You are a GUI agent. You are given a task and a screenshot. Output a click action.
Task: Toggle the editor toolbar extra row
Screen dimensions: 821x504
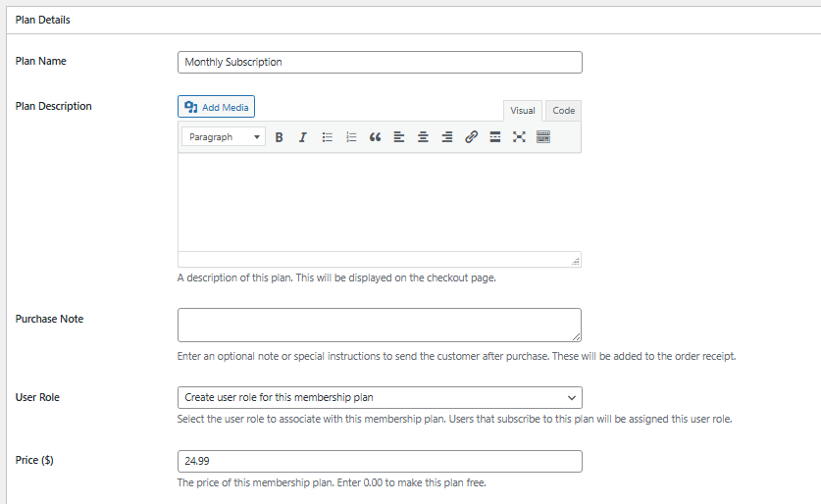[x=543, y=137]
